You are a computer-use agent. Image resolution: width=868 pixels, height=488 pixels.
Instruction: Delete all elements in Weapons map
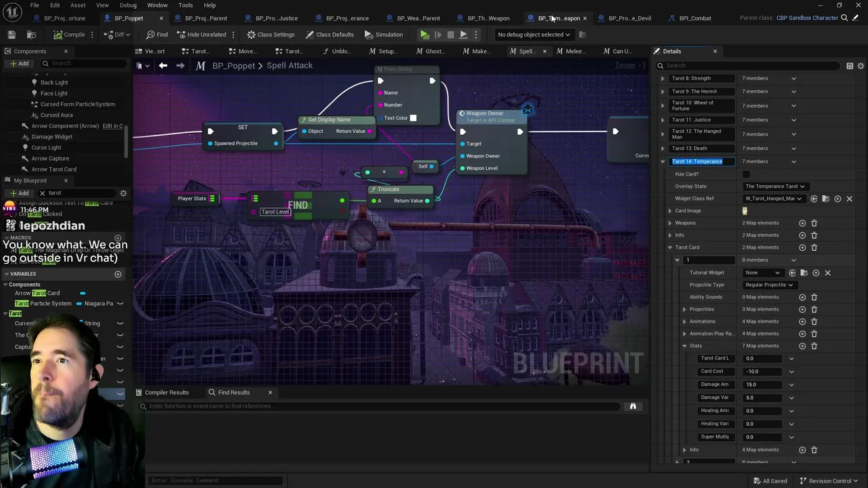pyautogui.click(x=814, y=223)
